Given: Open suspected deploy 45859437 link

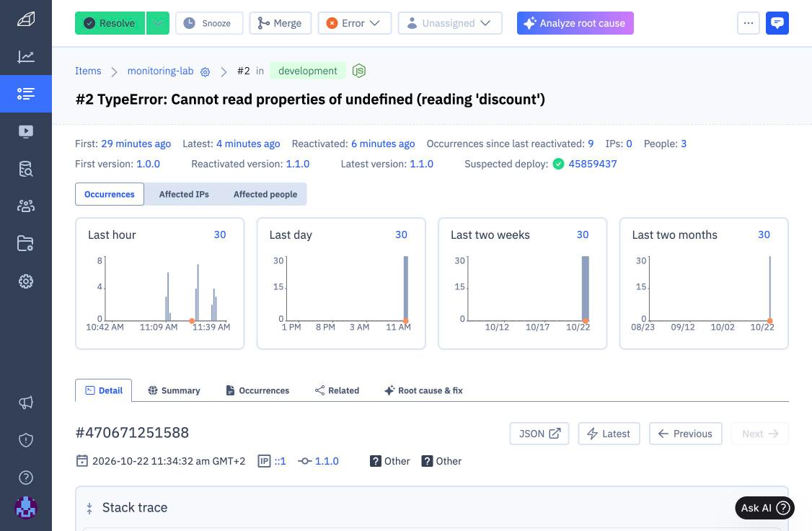Looking at the screenshot, I should coord(593,164).
